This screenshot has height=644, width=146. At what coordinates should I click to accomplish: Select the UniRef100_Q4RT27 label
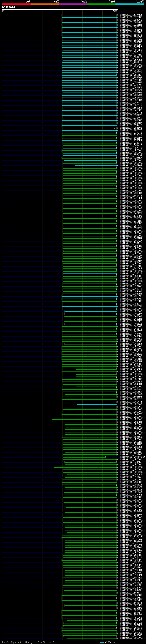[x=131, y=213]
